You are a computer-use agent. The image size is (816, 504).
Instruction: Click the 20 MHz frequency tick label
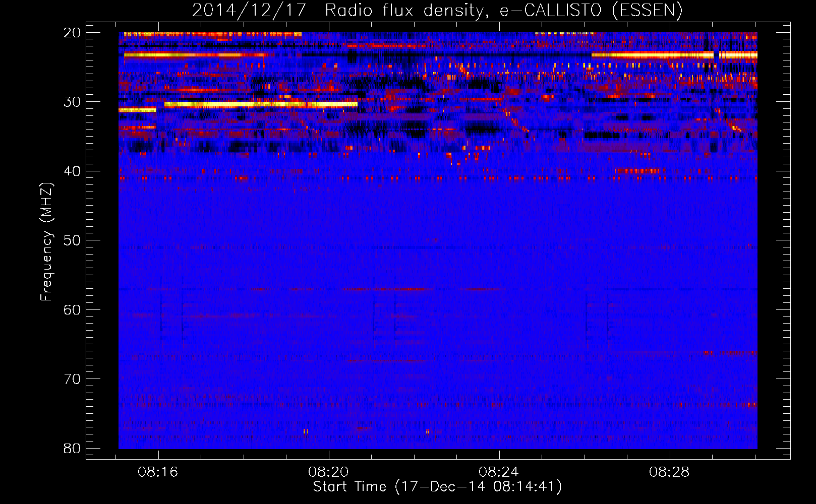pos(72,33)
